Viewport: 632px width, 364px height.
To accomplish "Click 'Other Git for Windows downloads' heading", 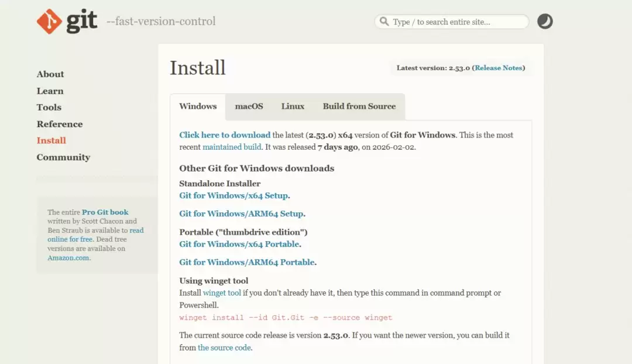I will point(257,168).
